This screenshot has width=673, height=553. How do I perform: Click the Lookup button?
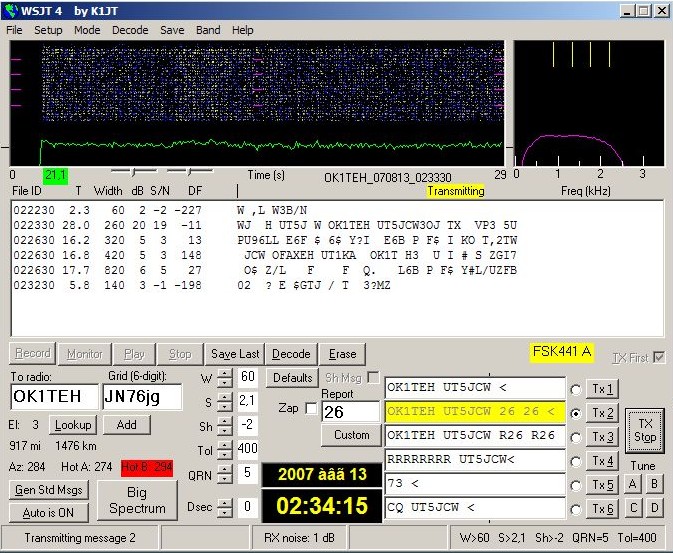[73, 425]
